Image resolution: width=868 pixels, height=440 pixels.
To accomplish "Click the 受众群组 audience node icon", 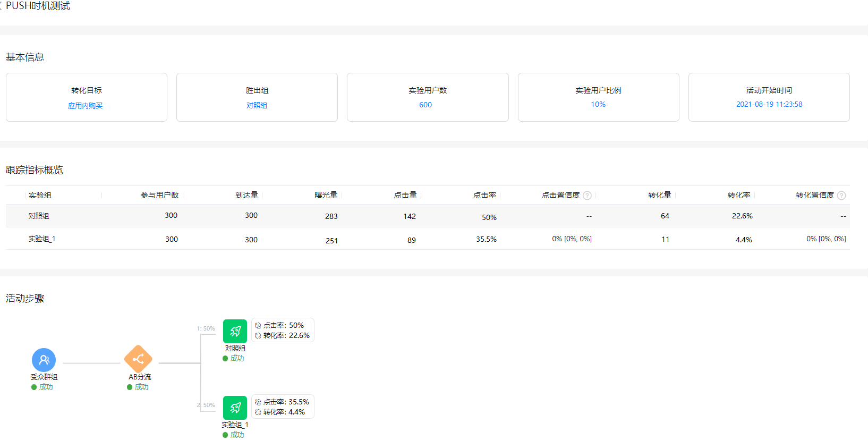I will tap(44, 360).
